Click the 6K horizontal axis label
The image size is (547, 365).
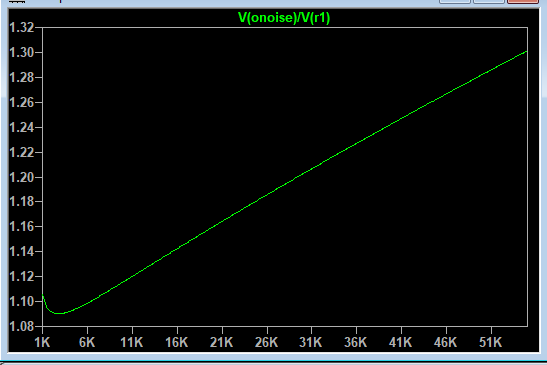click(87, 342)
